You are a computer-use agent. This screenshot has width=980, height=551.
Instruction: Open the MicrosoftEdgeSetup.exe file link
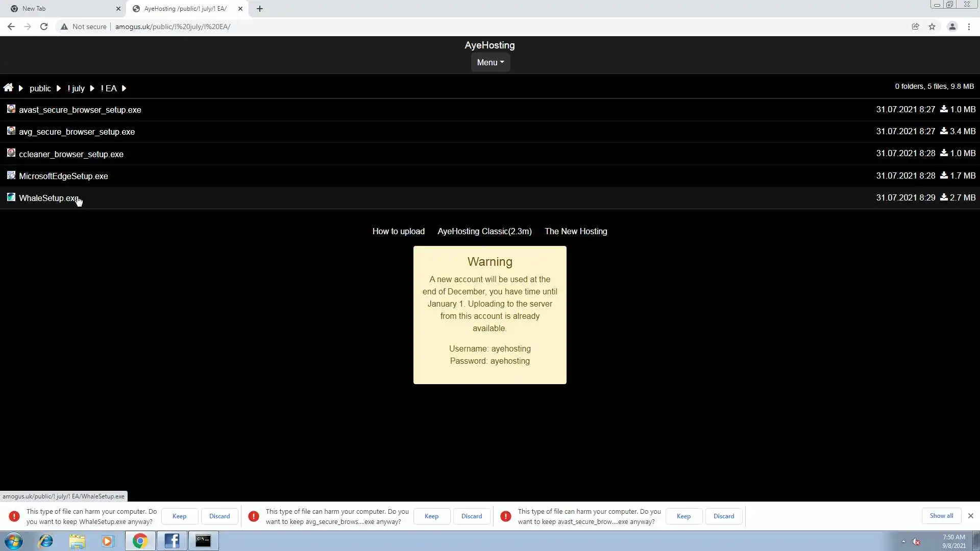coord(63,176)
